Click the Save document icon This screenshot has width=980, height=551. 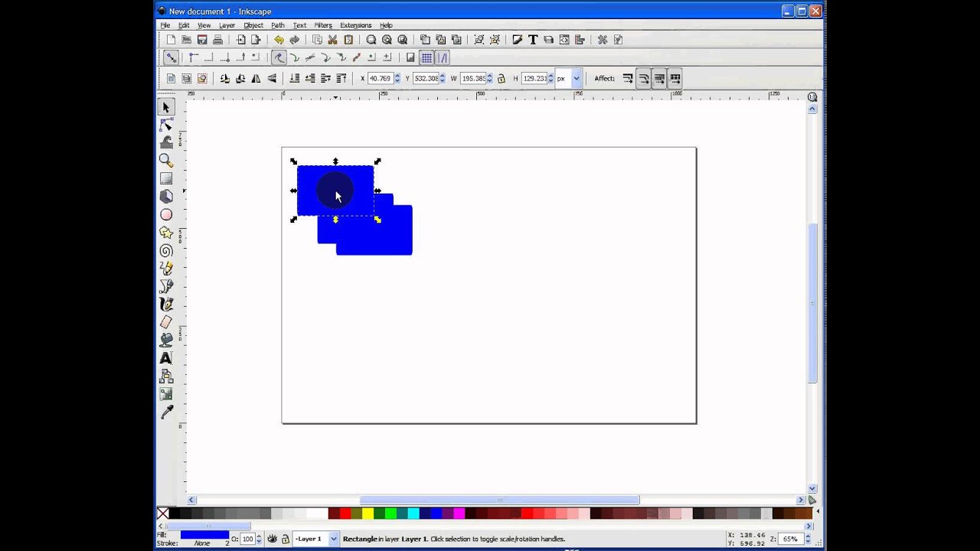click(x=202, y=40)
